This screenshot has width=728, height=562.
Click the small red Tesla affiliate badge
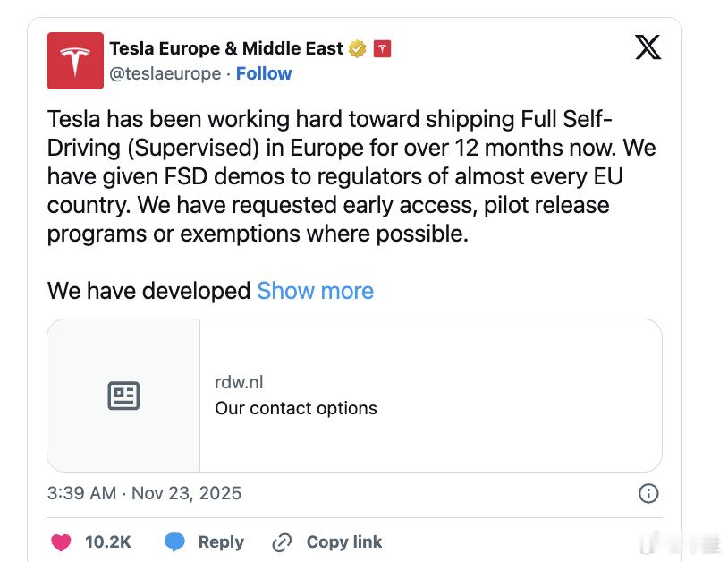coord(382,49)
